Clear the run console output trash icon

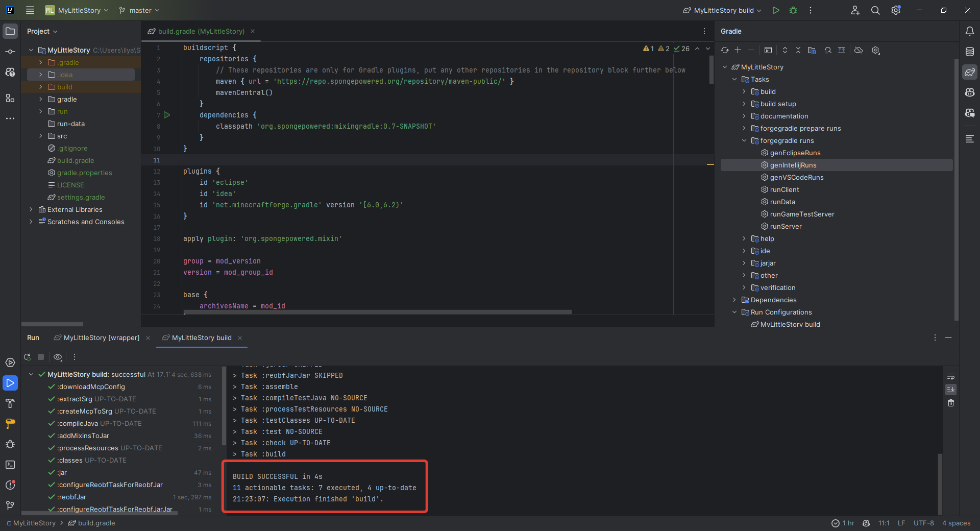click(x=951, y=403)
